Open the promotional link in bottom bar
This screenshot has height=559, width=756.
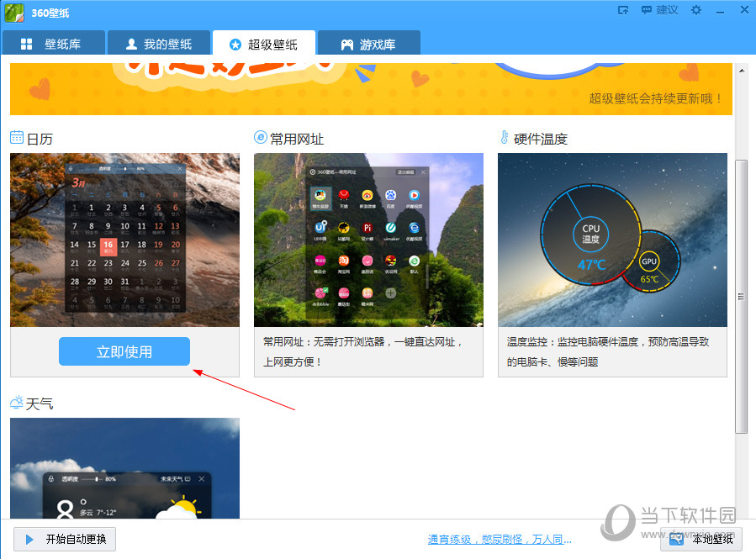[500, 540]
